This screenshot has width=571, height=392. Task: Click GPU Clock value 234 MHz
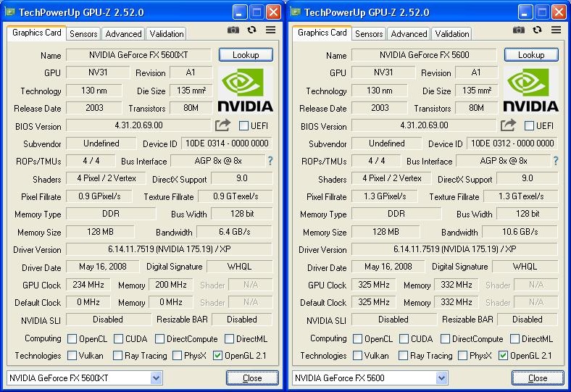coord(88,285)
